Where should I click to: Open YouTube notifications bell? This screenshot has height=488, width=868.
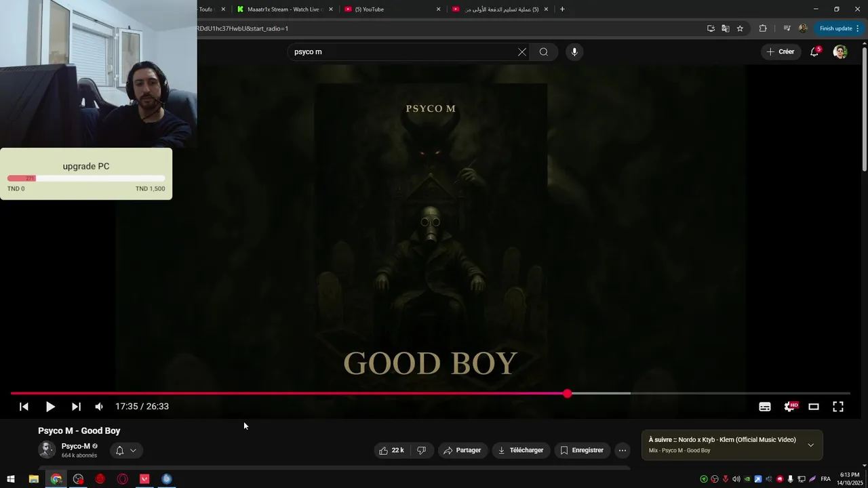pos(814,52)
